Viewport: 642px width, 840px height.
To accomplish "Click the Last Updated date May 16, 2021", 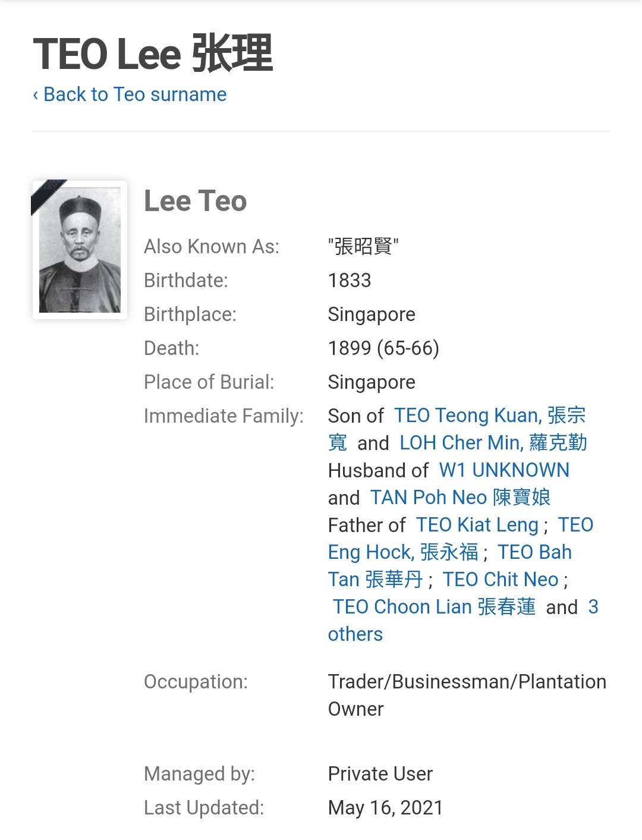I will click(x=385, y=808).
